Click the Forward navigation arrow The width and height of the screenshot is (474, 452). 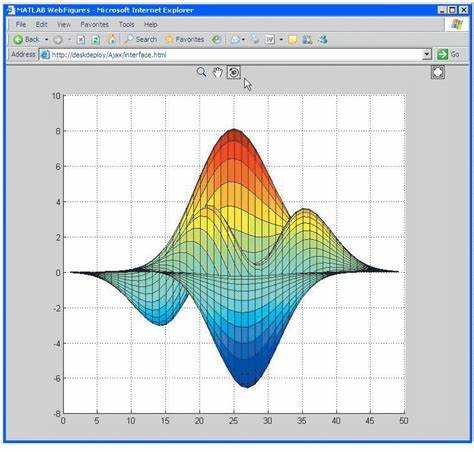(58, 40)
